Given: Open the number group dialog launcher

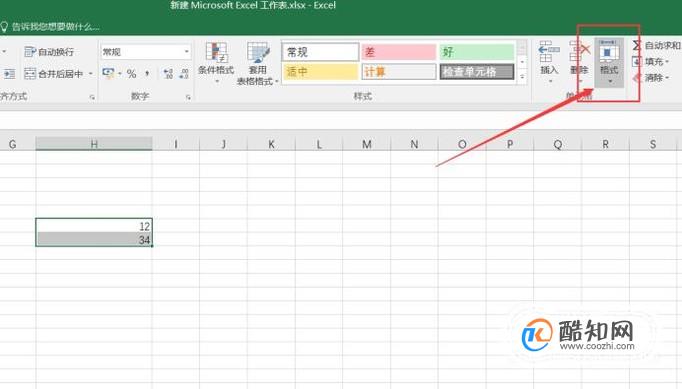Looking at the screenshot, I should pos(188,97).
